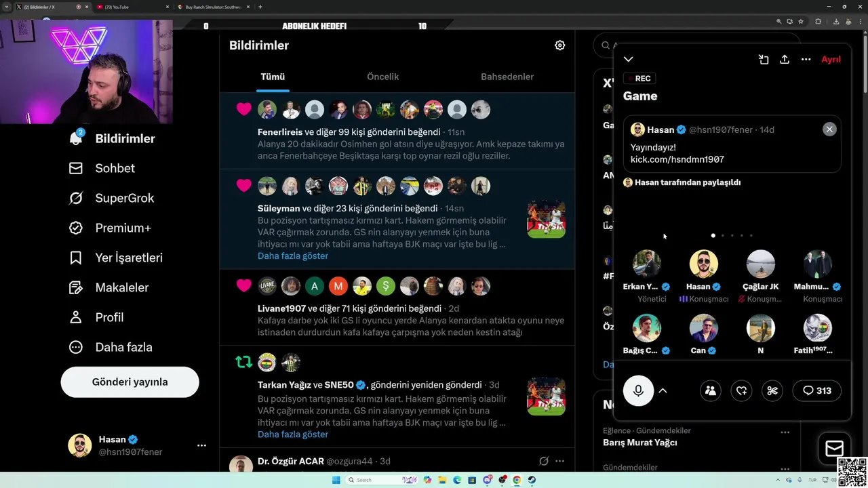Select Bağış C... avatar in Space
The image size is (868, 488).
pyautogui.click(x=646, y=329)
